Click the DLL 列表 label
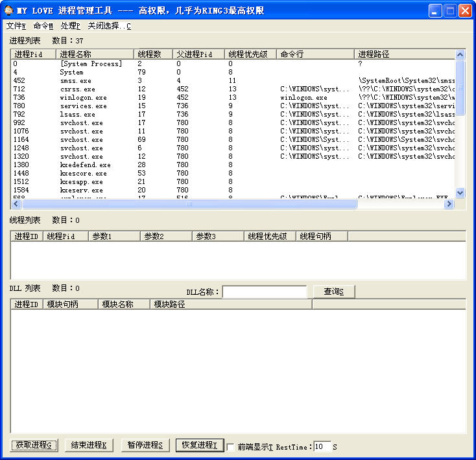This screenshot has width=476, height=460. [25, 288]
